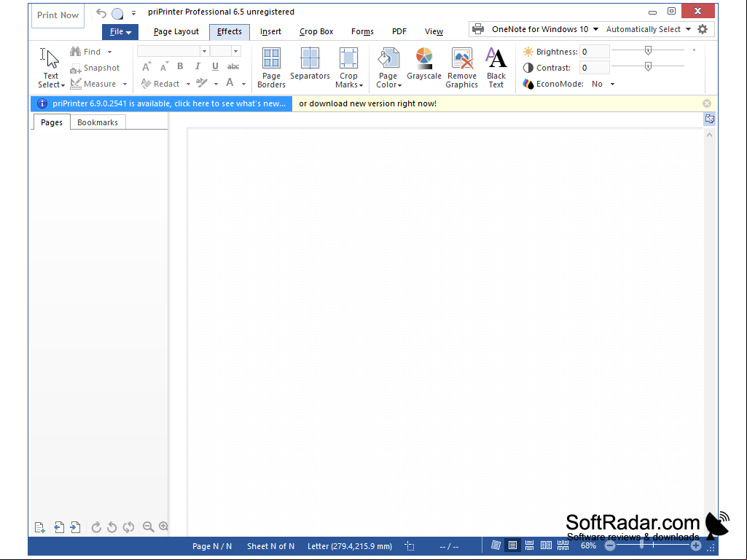This screenshot has height=560, width=747.
Task: Click the page with left blue arrow
Action: [x=59, y=527]
